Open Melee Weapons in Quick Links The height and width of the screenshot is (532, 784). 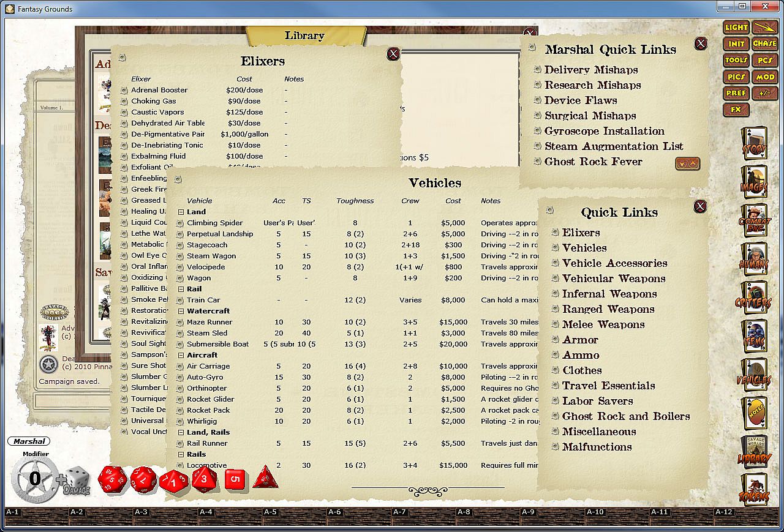[603, 324]
